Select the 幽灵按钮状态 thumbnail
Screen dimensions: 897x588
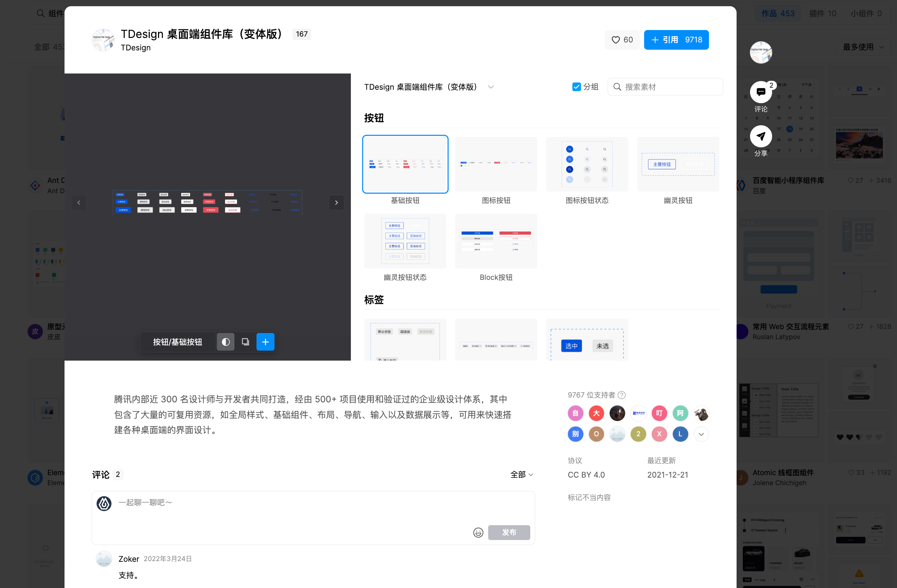405,241
